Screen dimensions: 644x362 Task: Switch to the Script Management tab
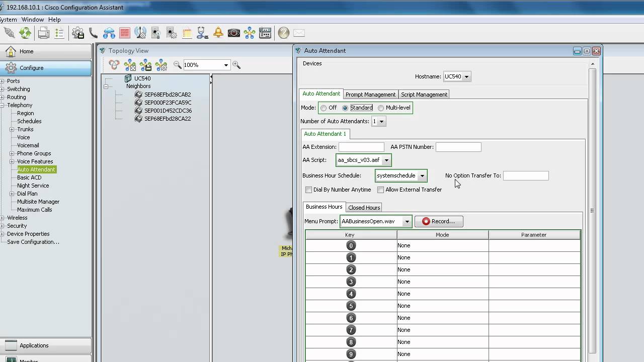pos(424,95)
